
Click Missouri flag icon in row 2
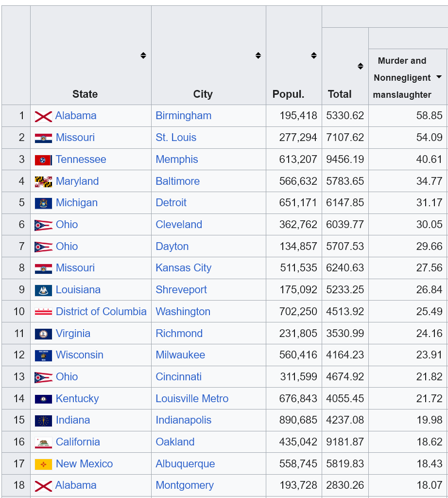click(43, 138)
